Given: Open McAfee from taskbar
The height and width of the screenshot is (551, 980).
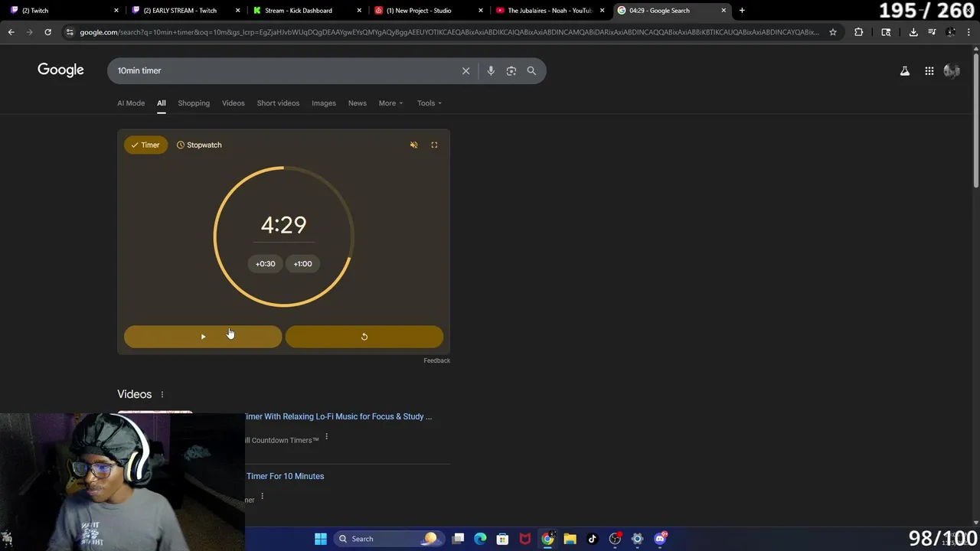Looking at the screenshot, I should coord(525,539).
